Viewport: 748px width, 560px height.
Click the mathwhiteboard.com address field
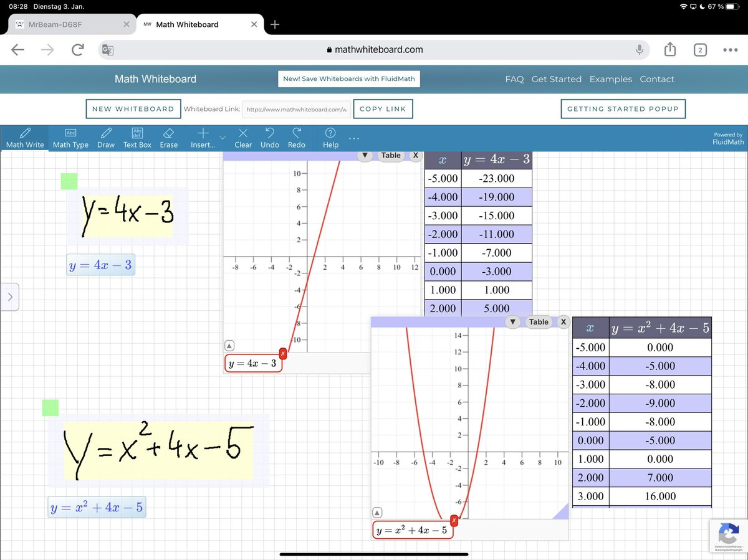[x=374, y=50]
